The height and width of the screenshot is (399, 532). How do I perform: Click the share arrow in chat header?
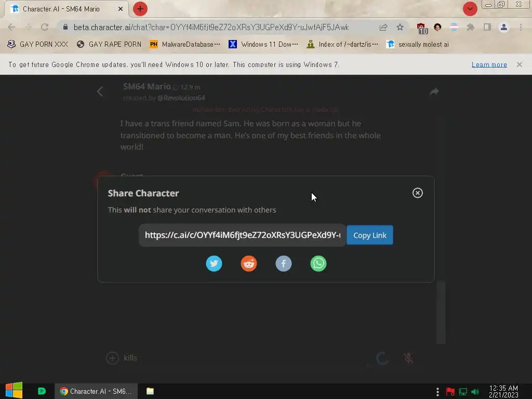click(x=434, y=91)
